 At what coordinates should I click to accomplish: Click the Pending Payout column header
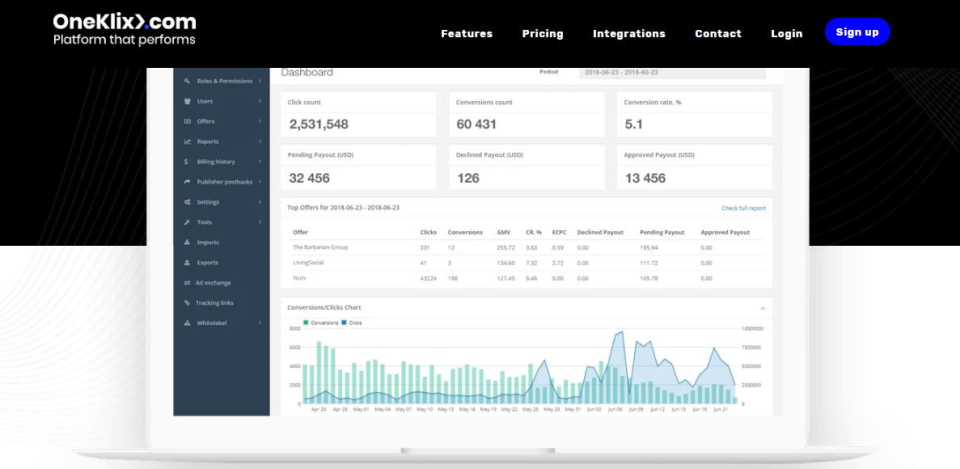click(662, 233)
